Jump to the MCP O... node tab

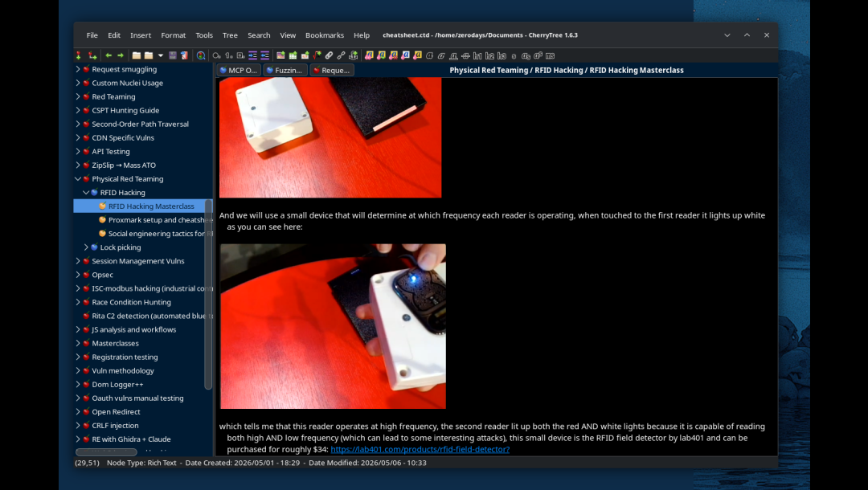(x=239, y=70)
